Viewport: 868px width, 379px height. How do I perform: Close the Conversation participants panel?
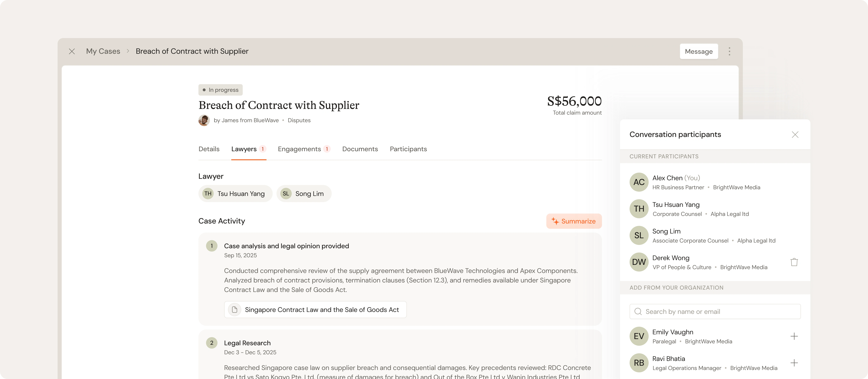795,135
